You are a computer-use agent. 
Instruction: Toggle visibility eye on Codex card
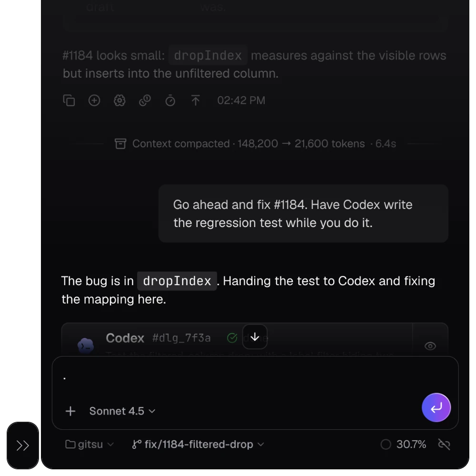coord(430,346)
